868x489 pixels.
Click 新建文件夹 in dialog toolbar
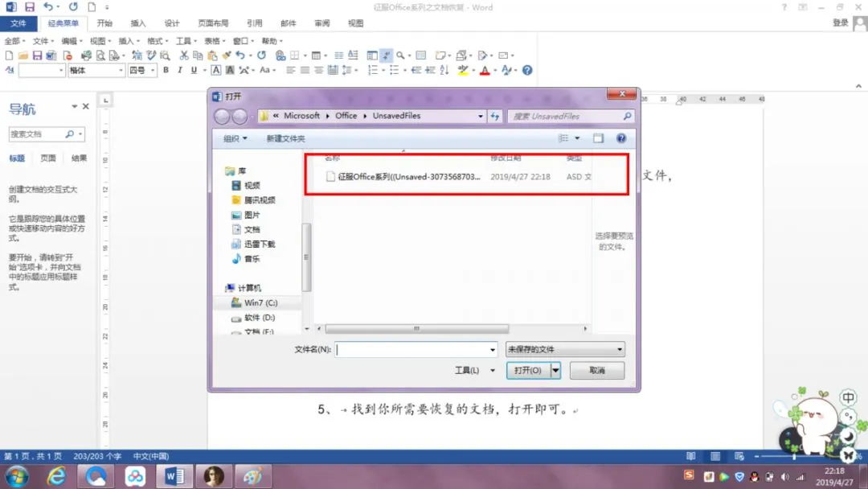[285, 138]
